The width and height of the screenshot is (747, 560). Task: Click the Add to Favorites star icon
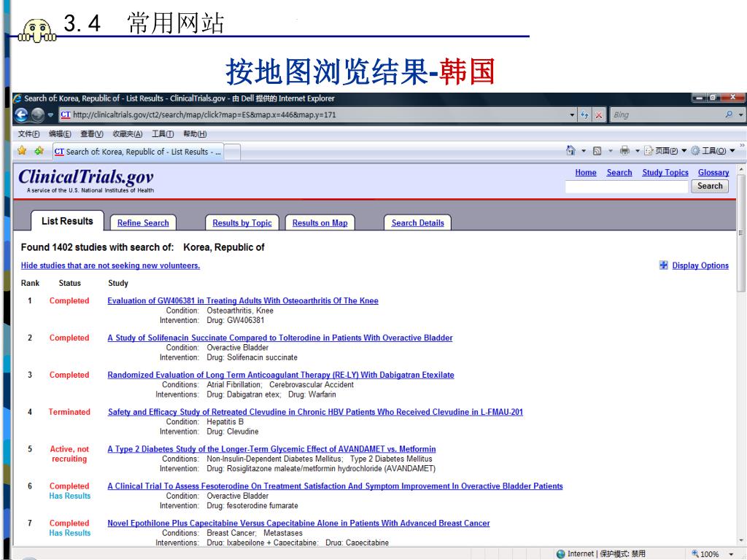39,151
